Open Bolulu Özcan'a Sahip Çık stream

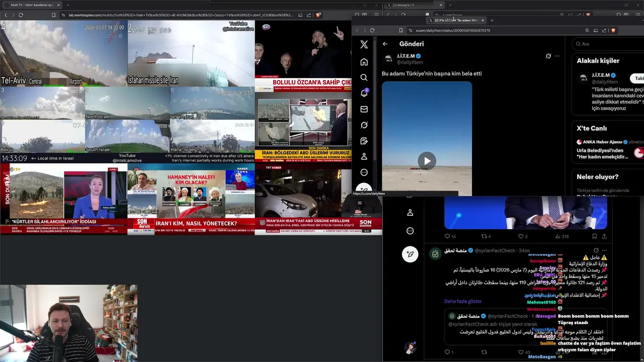click(303, 56)
